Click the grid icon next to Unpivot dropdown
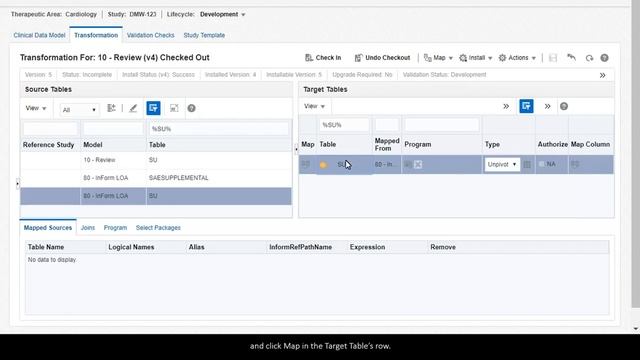 pos(527,164)
